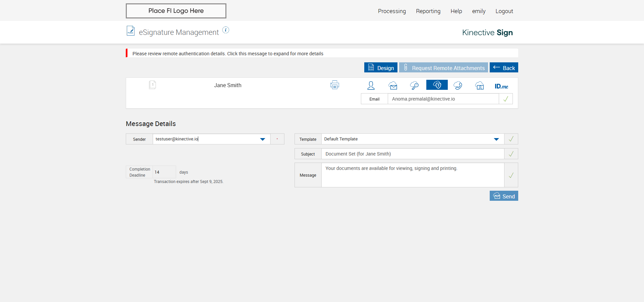Click the highlighted cloud shield question icon

437,85
